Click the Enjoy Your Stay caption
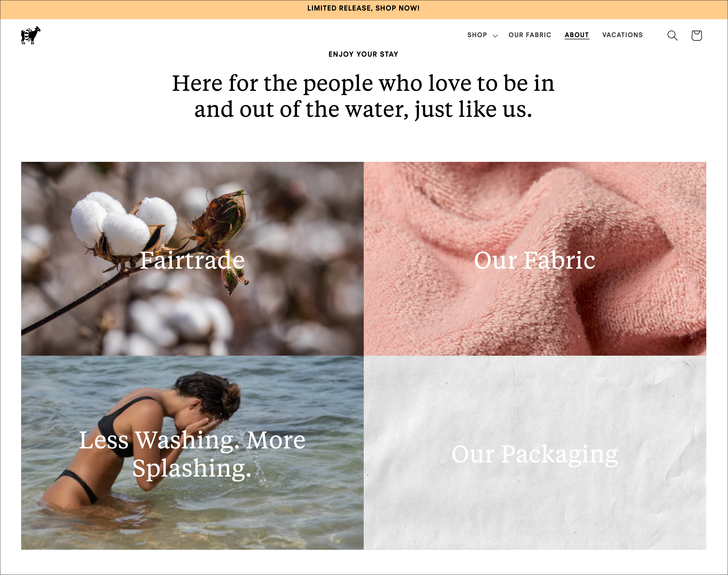The width and height of the screenshot is (728, 575). (x=363, y=54)
